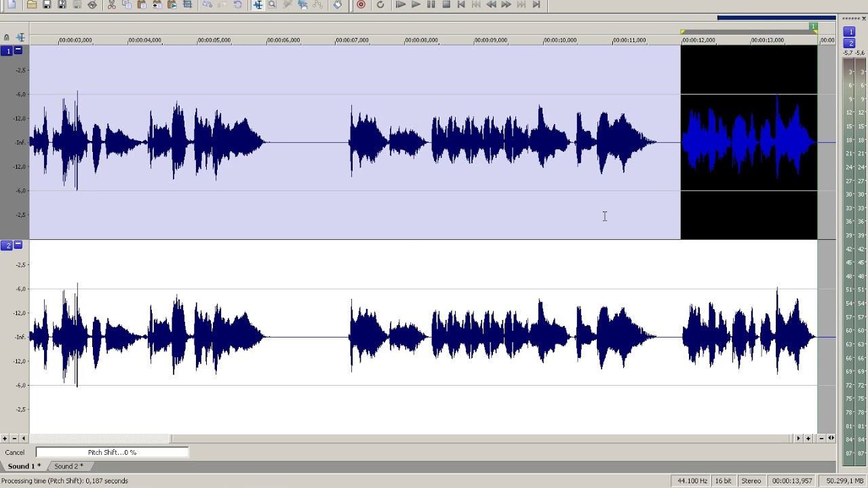
Task: Click the Stereo channels status field
Action: point(751,481)
